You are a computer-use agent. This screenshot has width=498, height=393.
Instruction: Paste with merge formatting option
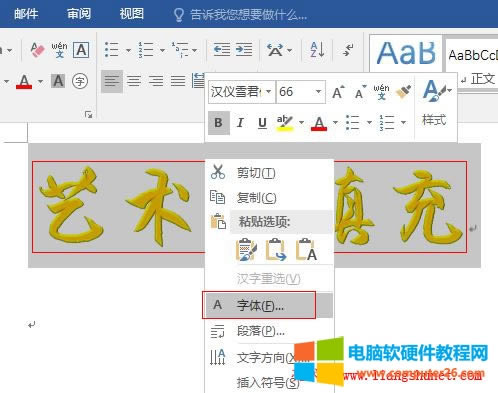(x=276, y=249)
